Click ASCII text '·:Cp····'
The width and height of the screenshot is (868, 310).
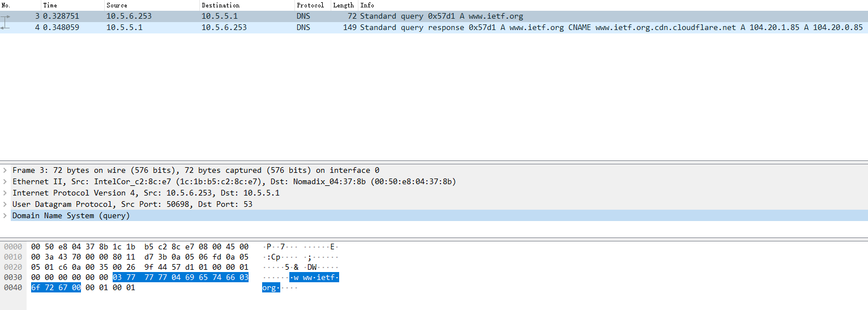pos(281,257)
